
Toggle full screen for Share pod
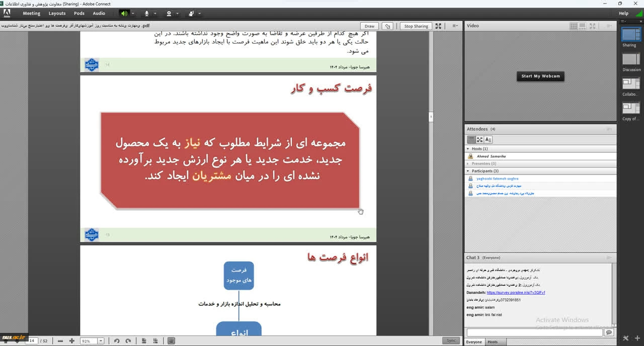click(x=438, y=26)
